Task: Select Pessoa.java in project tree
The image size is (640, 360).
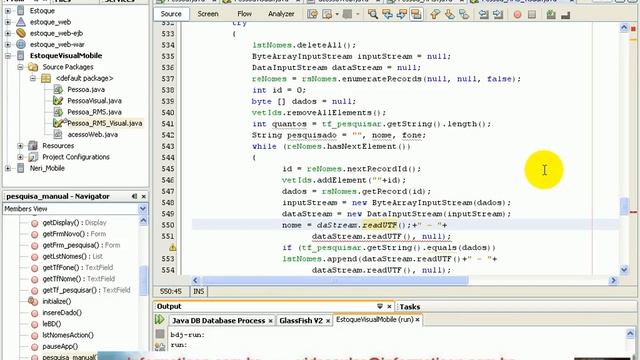Action: [86, 89]
